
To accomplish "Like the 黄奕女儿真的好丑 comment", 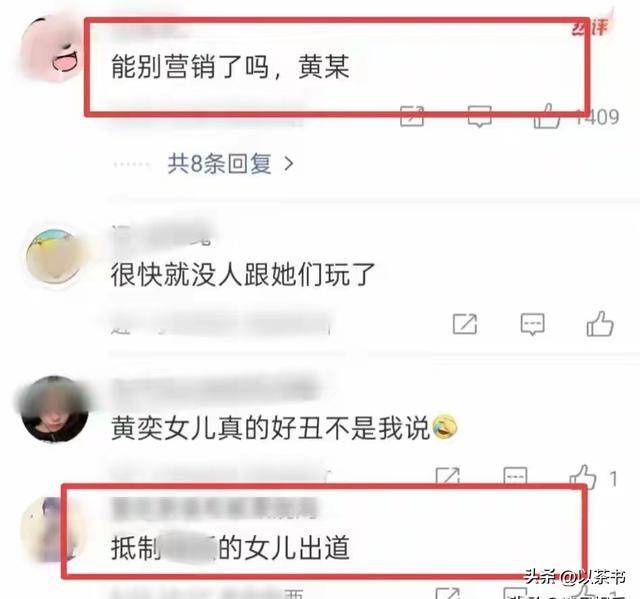I will (x=583, y=477).
